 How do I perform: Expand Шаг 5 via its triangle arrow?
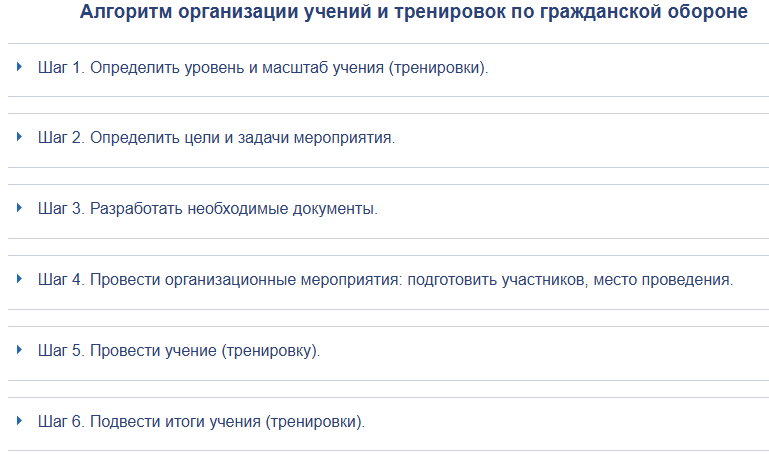pyautogui.click(x=19, y=350)
